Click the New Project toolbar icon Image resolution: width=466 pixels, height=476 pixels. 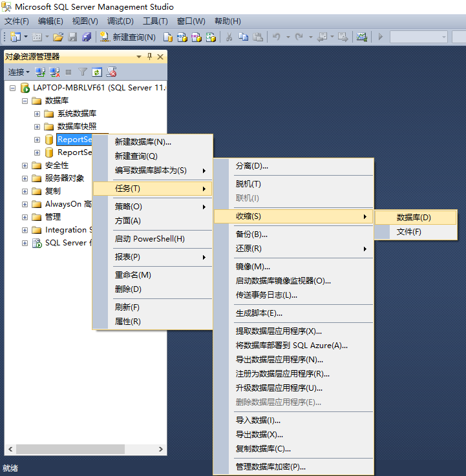click(16, 37)
